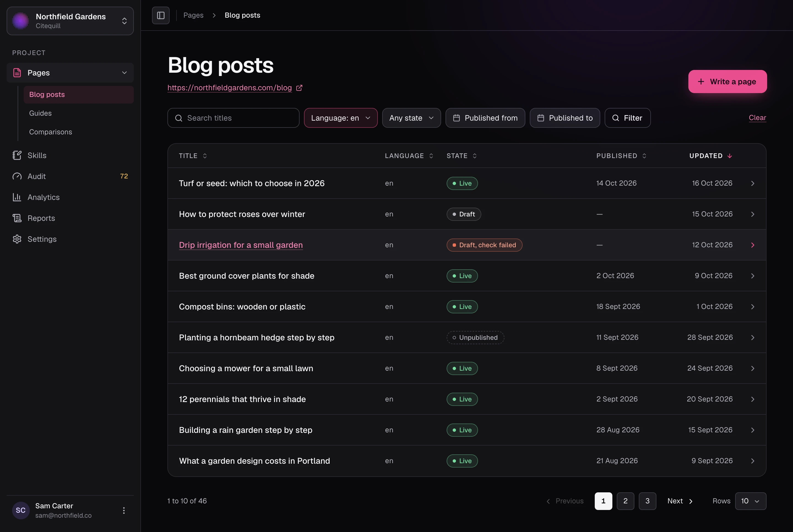793x532 pixels.
Task: Sort by State column arrows
Action: (x=474, y=156)
